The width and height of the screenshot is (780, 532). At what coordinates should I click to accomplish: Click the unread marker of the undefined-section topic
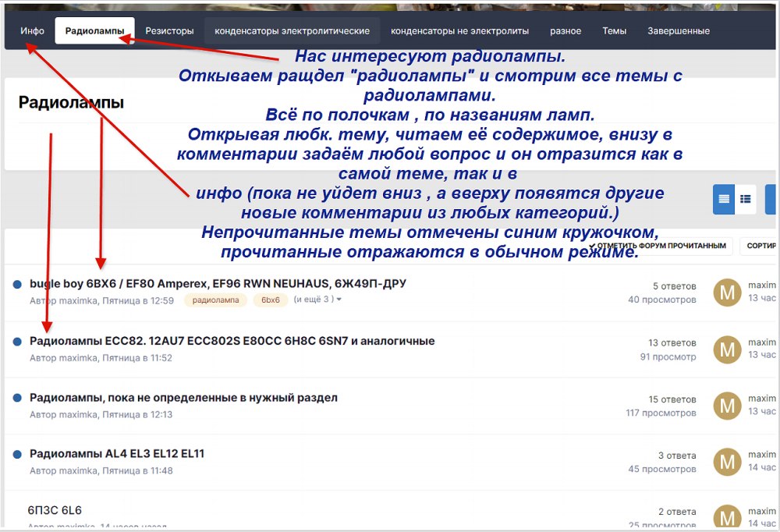click(x=17, y=398)
